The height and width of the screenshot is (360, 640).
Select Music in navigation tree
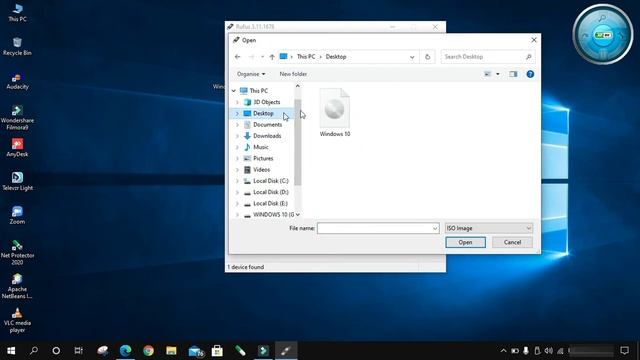tap(261, 147)
